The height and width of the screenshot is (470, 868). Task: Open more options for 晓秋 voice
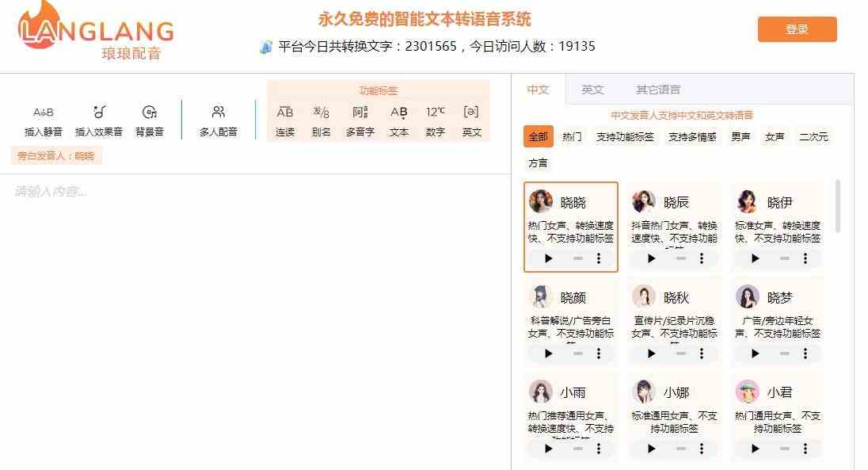click(x=702, y=353)
